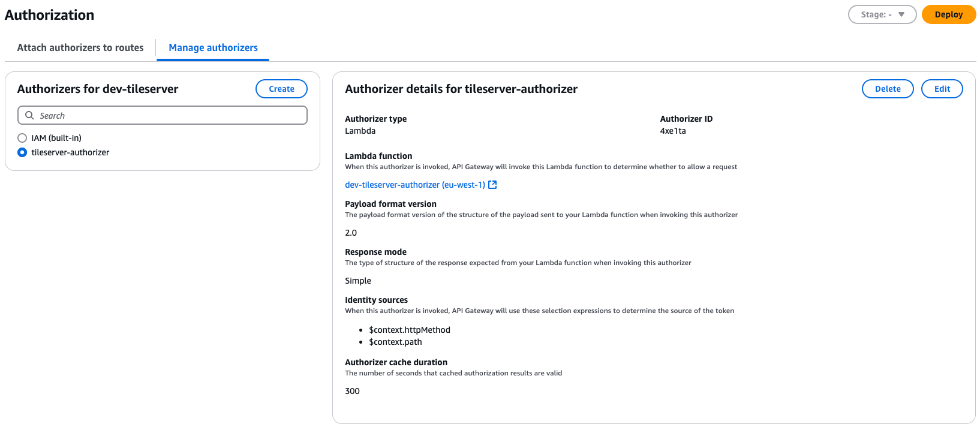
Task: Click the $context.path identity source entry
Action: point(395,342)
